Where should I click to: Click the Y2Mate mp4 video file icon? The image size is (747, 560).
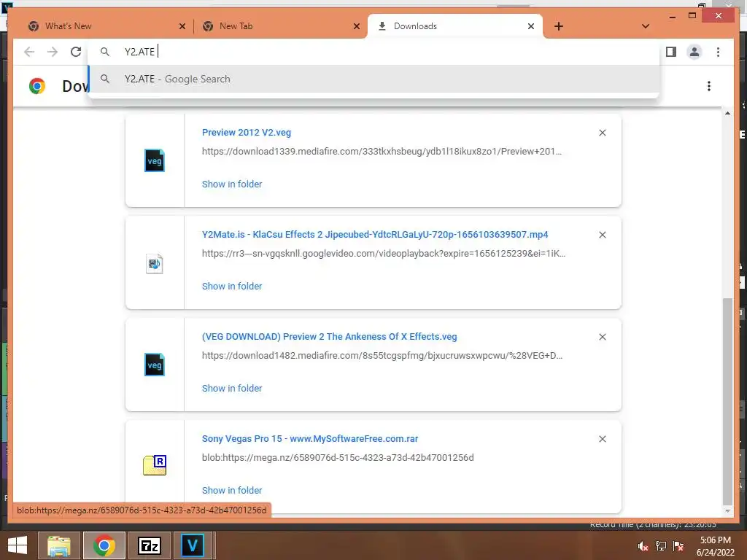point(155,263)
